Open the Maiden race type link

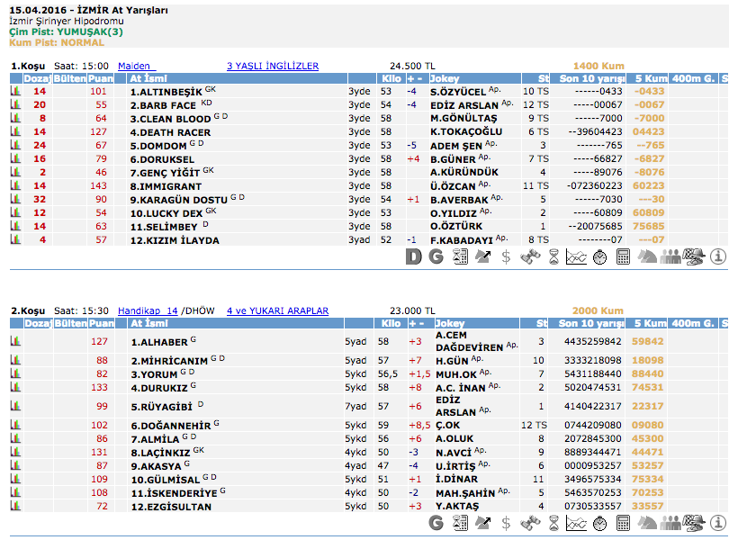pos(136,66)
